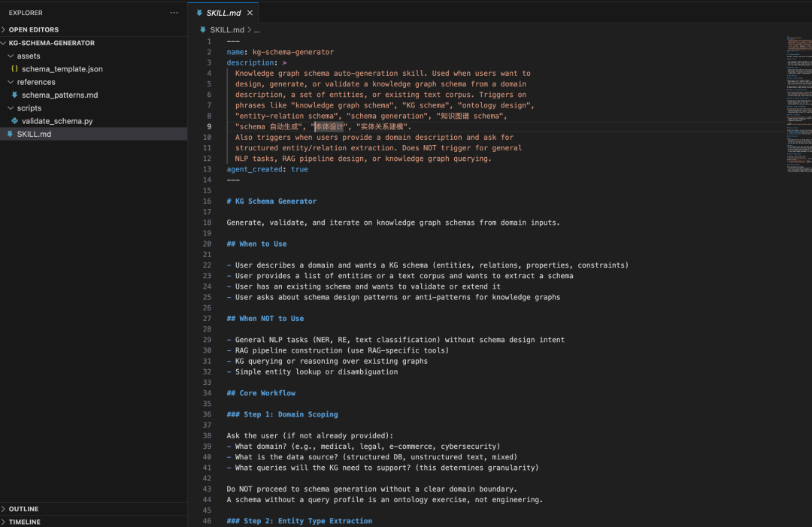Close the SKILL.md editor tab

point(250,13)
